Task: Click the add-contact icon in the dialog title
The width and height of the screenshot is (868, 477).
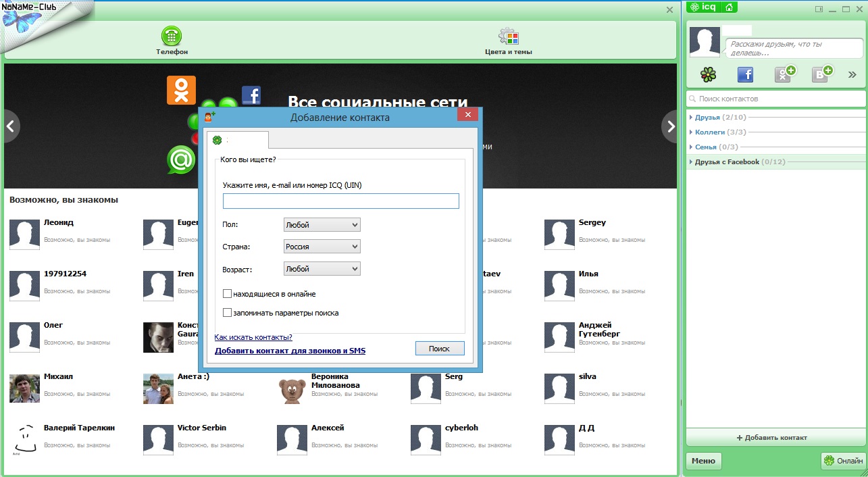Action: (x=210, y=117)
